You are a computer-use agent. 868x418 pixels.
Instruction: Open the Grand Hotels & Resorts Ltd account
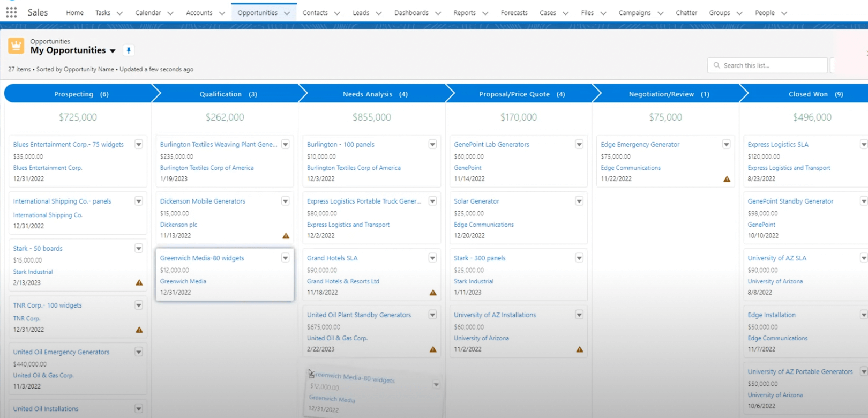pyautogui.click(x=343, y=281)
